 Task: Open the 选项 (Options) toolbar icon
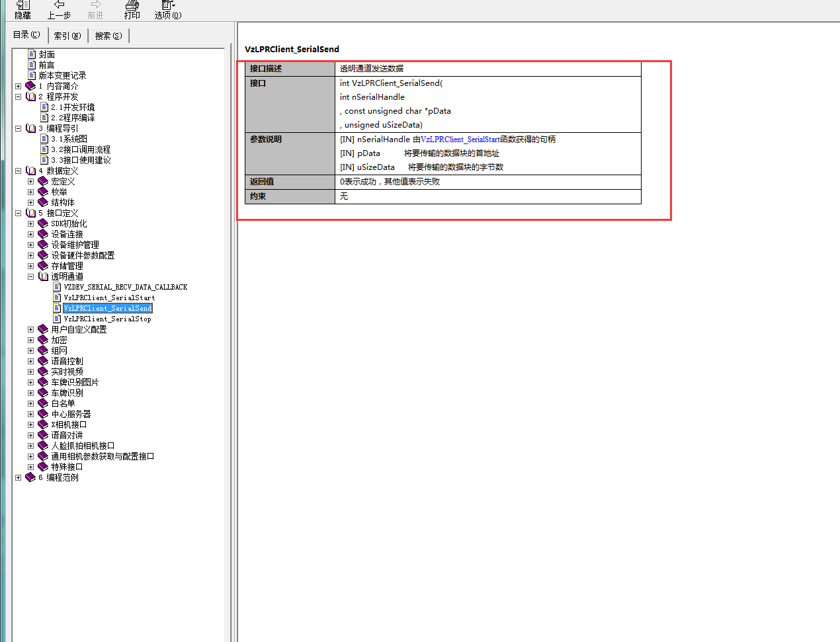coord(168,5)
